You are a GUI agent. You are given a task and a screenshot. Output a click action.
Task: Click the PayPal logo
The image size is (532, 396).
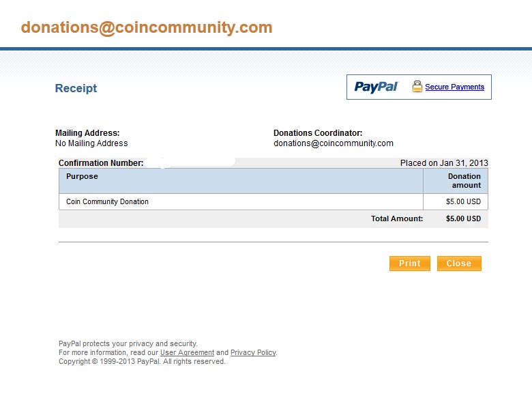click(x=376, y=87)
